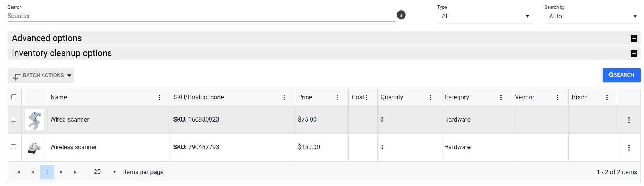The width and height of the screenshot is (644, 186).
Task: Expand Inventory cleanup options section
Action: point(324,53)
